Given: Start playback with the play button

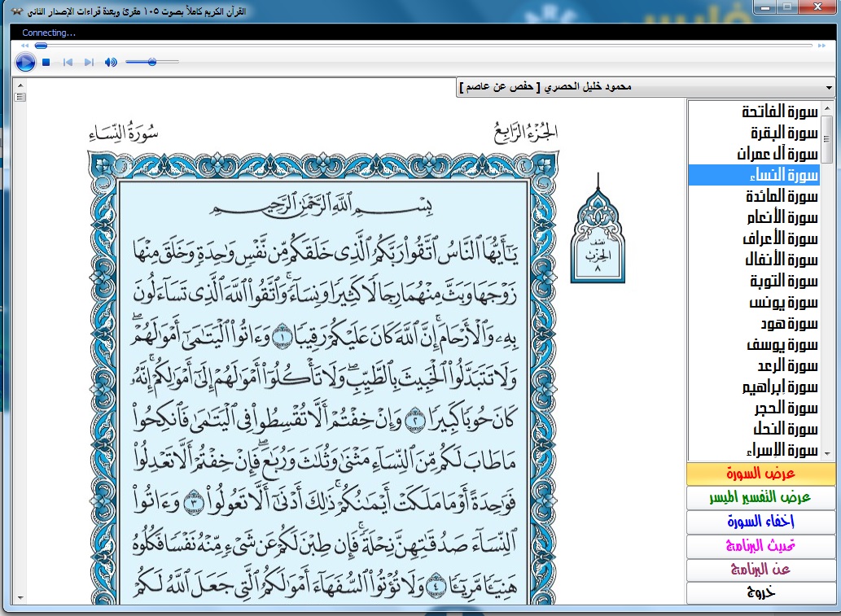Looking at the screenshot, I should [x=25, y=62].
